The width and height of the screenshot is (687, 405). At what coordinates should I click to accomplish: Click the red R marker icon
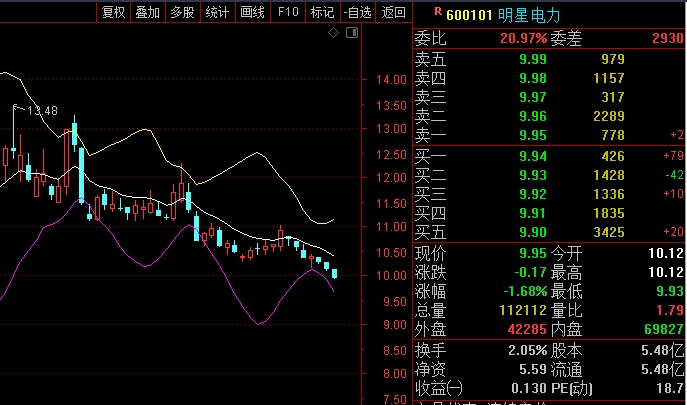(x=438, y=12)
